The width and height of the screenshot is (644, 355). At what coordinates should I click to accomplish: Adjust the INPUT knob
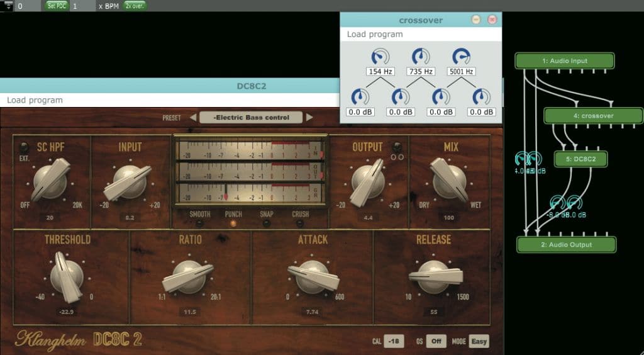[x=128, y=182]
